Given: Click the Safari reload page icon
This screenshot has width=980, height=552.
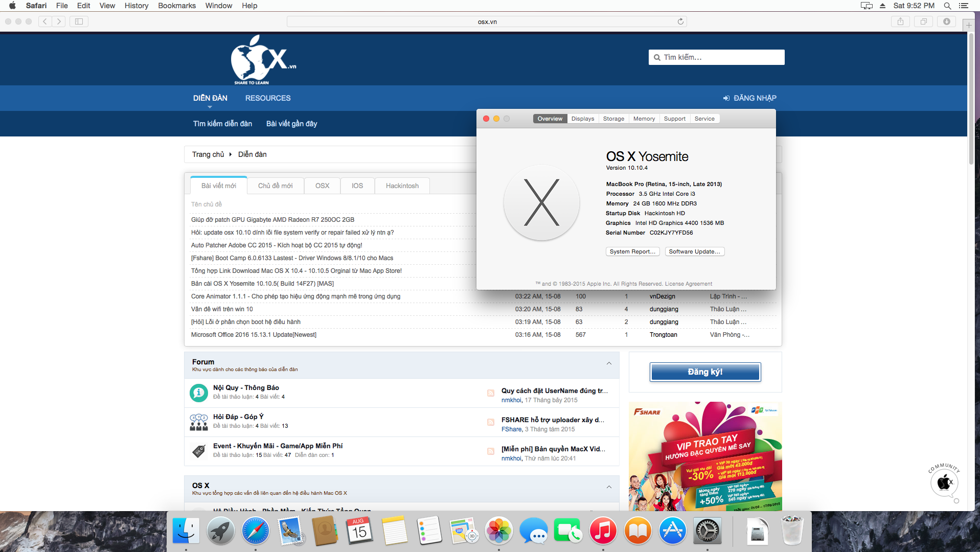Looking at the screenshot, I should pos(680,21).
